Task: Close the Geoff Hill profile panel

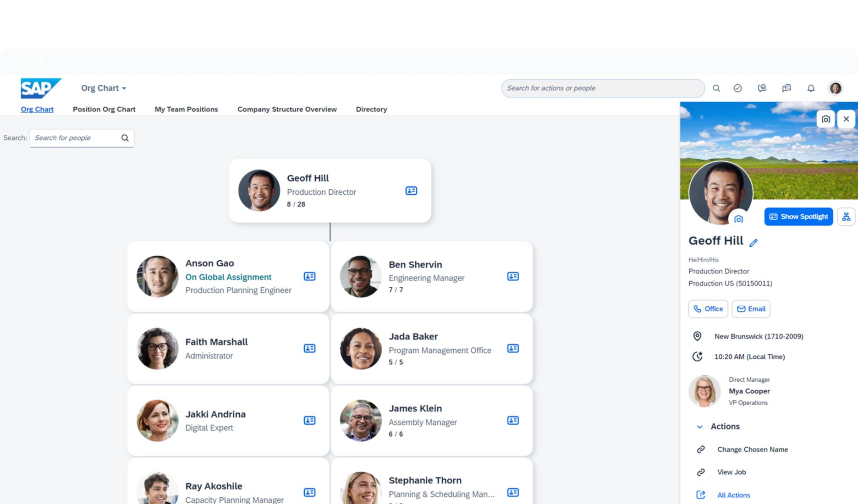Action: (846, 119)
